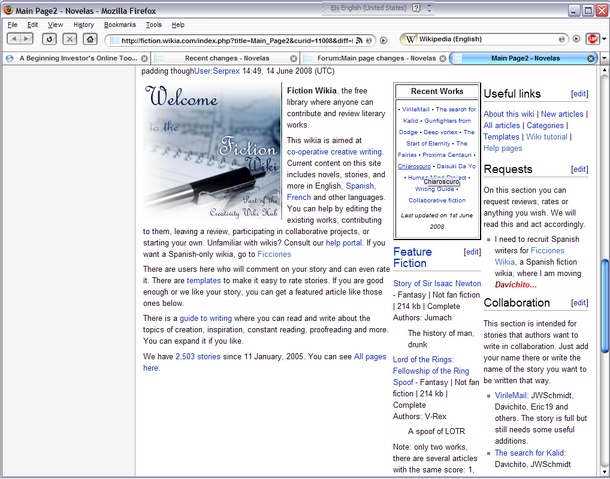The image size is (610, 479).
Task: Click edit next to Requests heading
Action: click(x=580, y=169)
